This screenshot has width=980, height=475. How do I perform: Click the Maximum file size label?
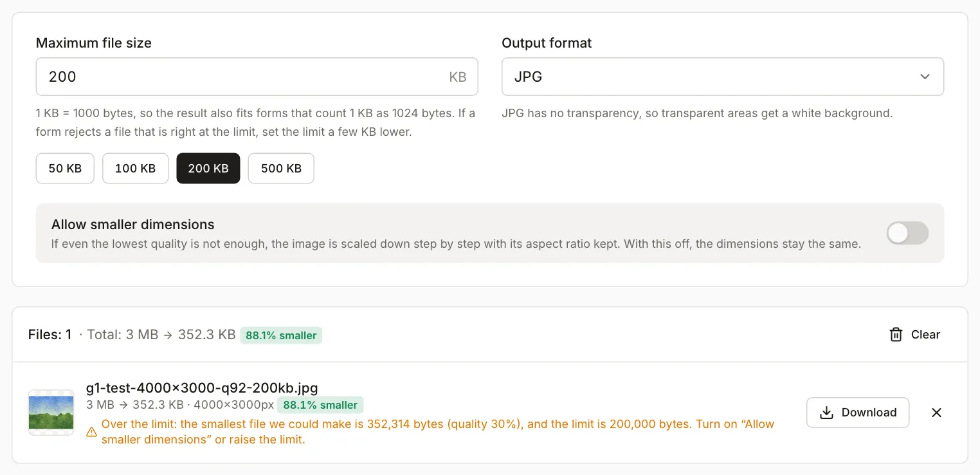94,43
